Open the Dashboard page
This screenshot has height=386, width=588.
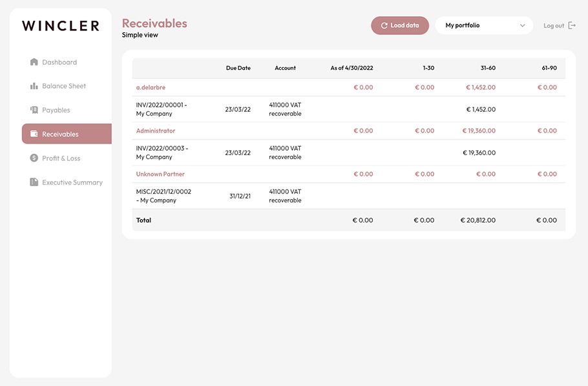click(59, 62)
